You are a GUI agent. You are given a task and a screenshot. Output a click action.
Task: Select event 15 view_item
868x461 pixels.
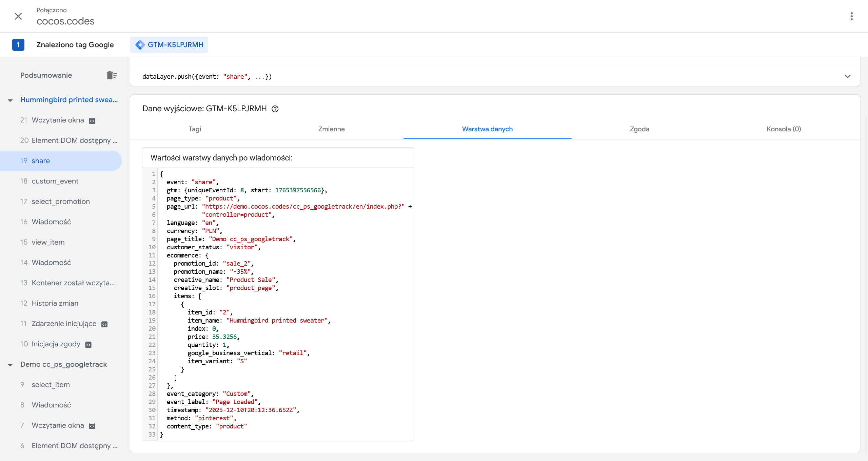tap(47, 242)
